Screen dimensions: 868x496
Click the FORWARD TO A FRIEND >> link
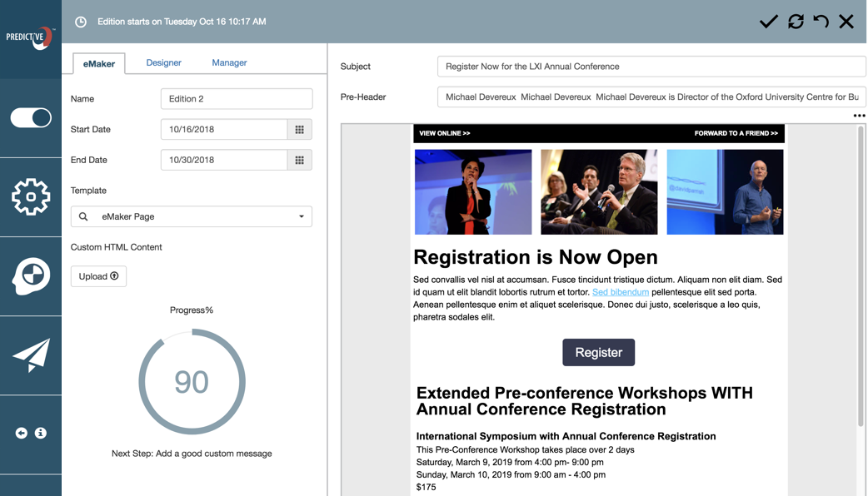click(x=736, y=133)
